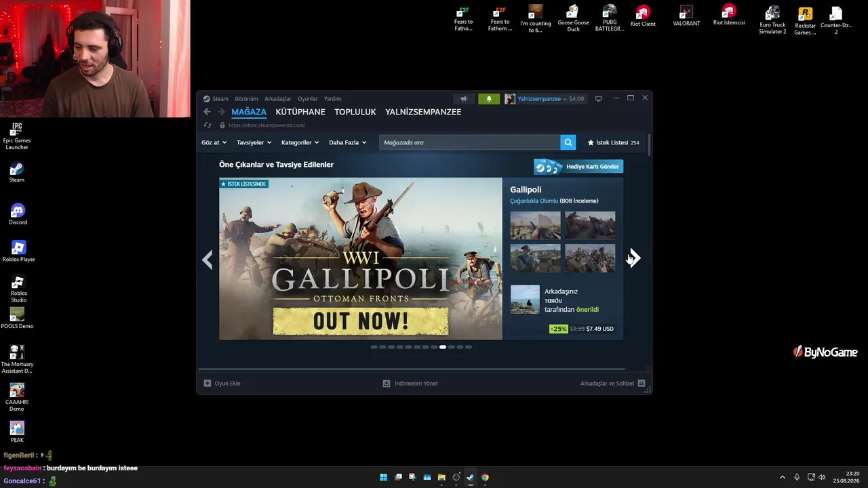Click the Hediye Kartı Gönder button

tap(578, 167)
